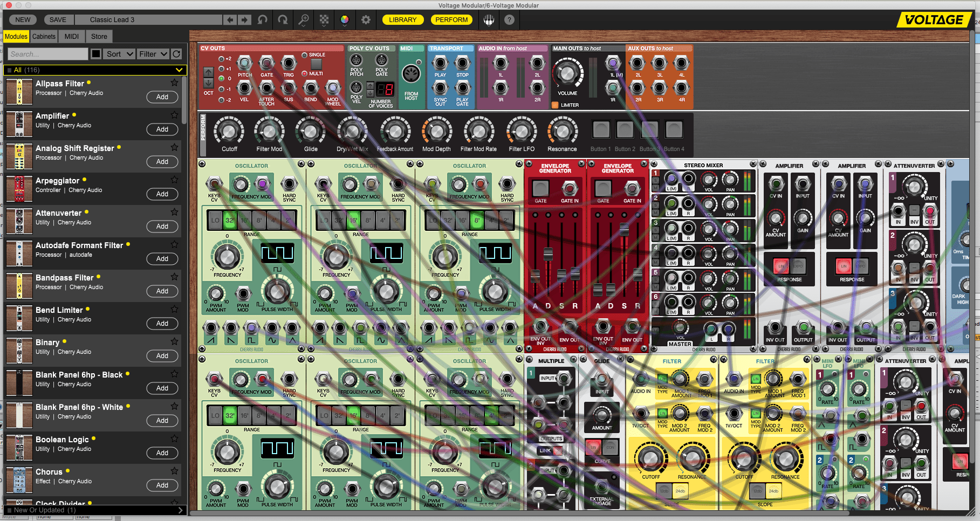
Task: Click the CV OUTS Pitch jack
Action: coord(244,63)
